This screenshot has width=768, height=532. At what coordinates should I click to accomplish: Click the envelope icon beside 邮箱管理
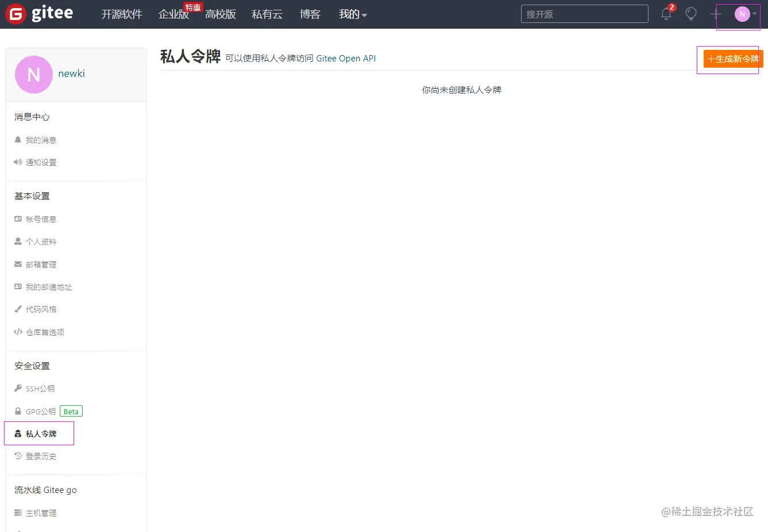(18, 264)
